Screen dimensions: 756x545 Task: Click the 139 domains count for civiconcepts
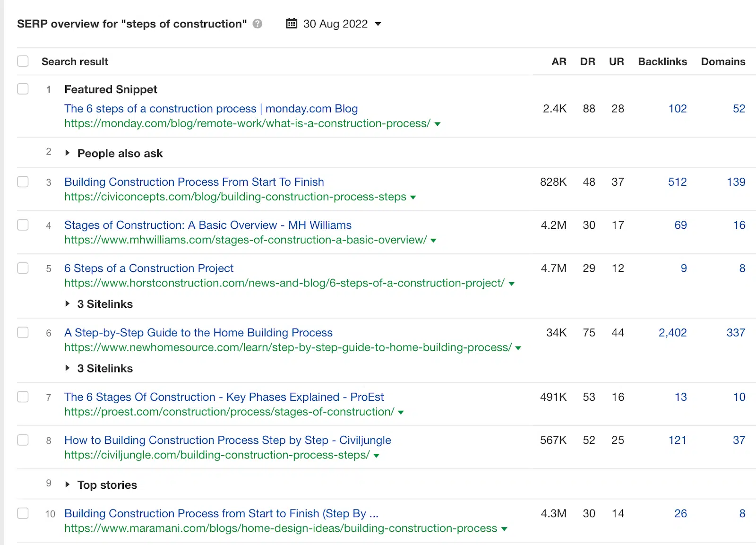tap(736, 182)
